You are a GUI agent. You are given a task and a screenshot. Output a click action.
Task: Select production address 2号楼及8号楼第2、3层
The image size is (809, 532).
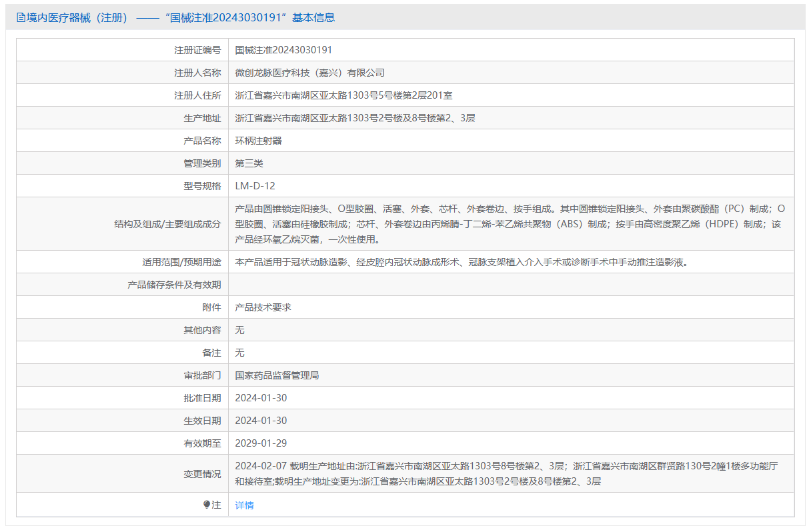tap(355, 118)
